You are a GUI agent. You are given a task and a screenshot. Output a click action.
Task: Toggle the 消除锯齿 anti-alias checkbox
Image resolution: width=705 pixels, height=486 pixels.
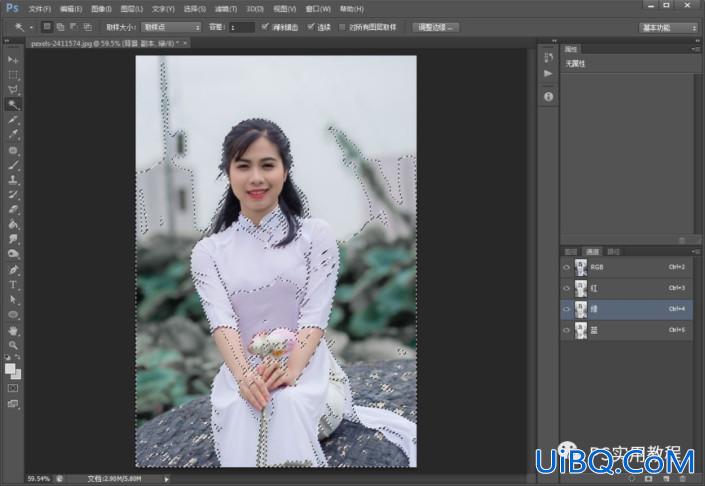tap(265, 27)
